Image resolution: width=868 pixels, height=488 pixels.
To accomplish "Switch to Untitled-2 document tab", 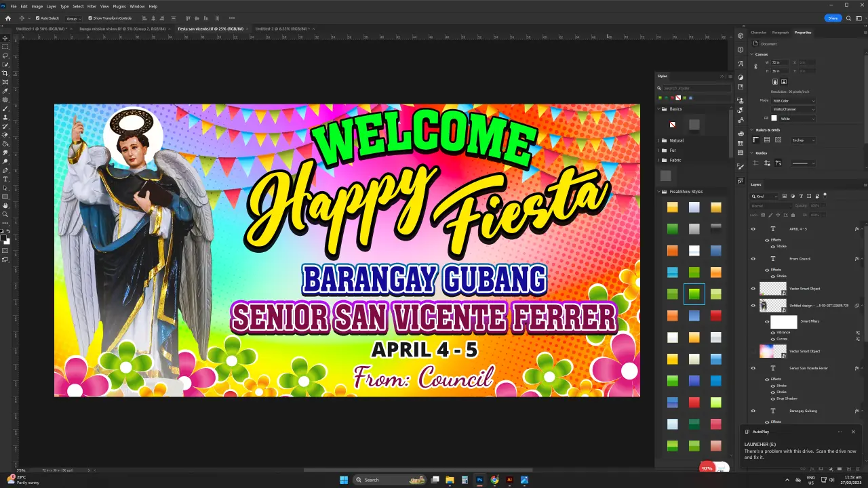I will 281,29.
